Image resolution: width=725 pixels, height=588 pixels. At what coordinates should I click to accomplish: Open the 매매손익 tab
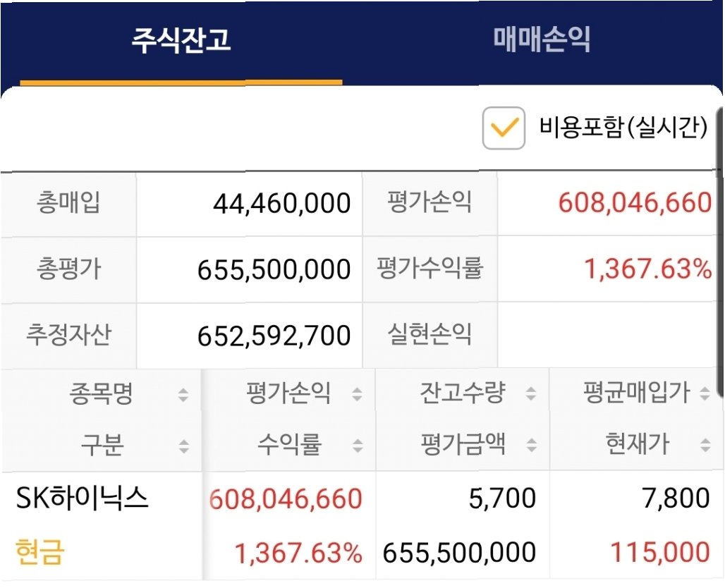click(542, 39)
